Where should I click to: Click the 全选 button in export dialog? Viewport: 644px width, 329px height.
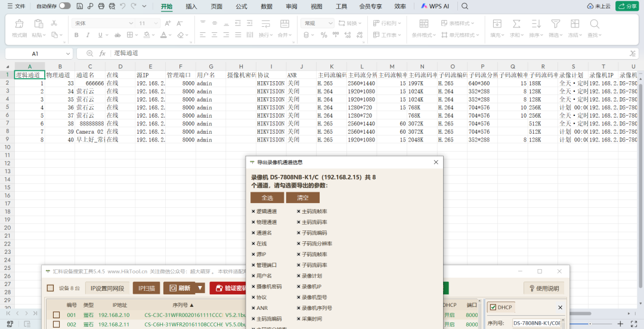267,198
